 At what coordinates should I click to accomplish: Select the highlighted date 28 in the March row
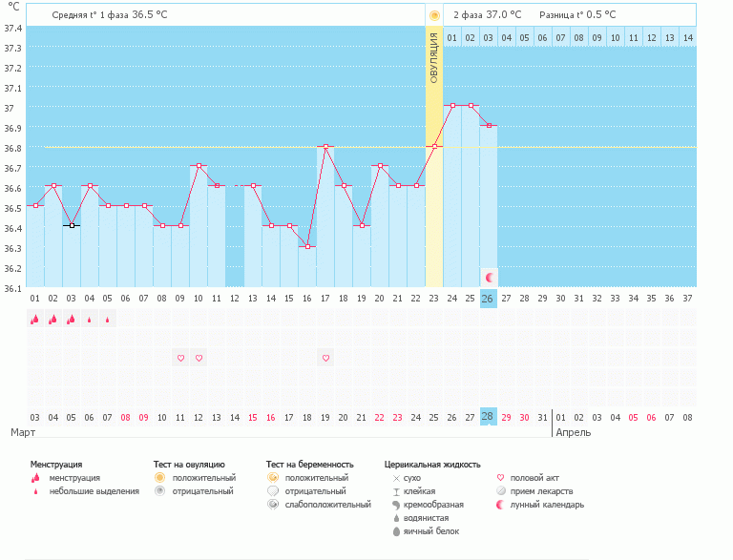coord(488,417)
